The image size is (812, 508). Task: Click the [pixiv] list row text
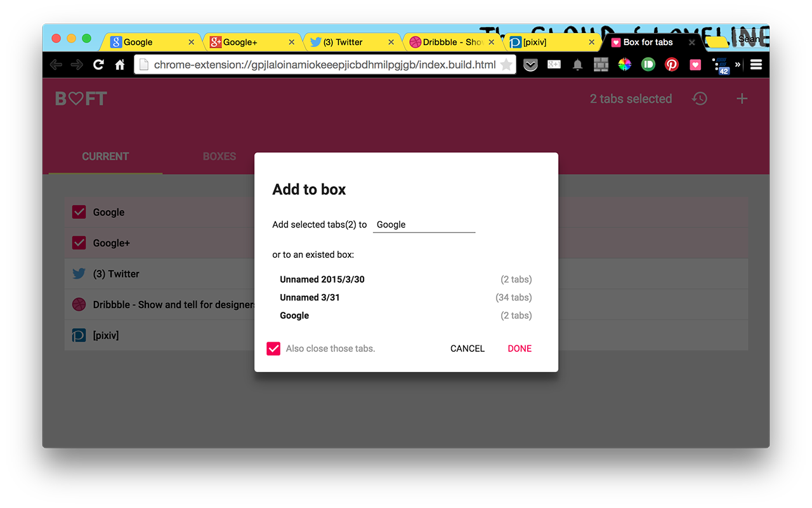click(x=106, y=335)
